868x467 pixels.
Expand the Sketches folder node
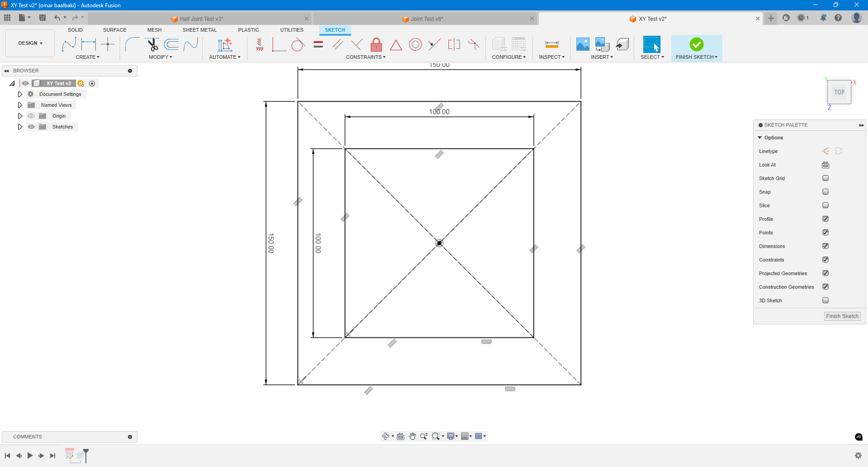[x=20, y=127]
